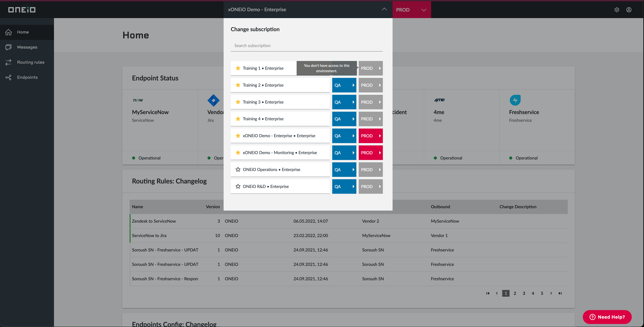Click the ServiceNow 'now' logo
This screenshot has width=644, height=327.
(x=138, y=100)
